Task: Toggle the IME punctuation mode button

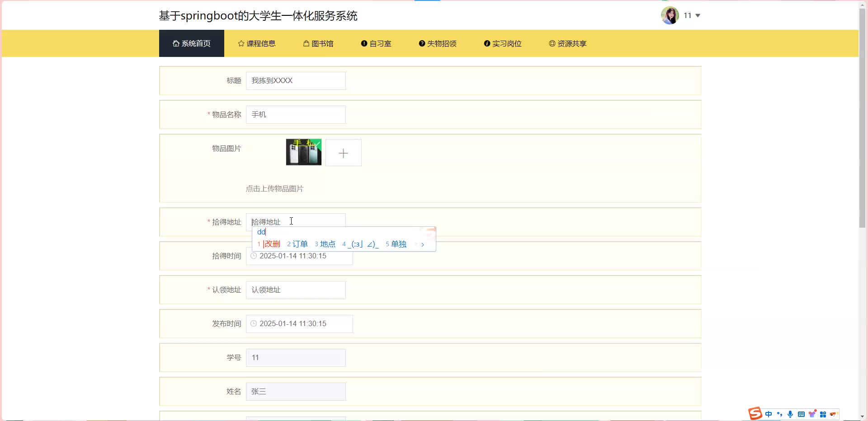Action: tap(779, 414)
